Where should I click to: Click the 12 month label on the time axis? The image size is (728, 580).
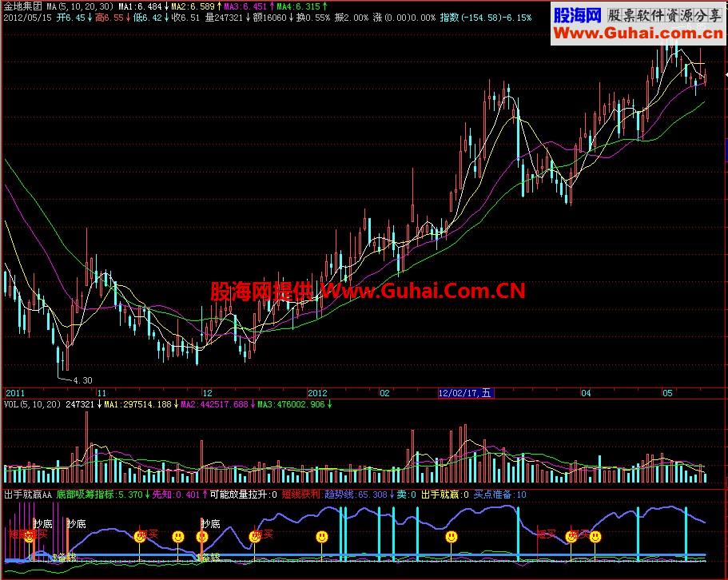(x=207, y=393)
